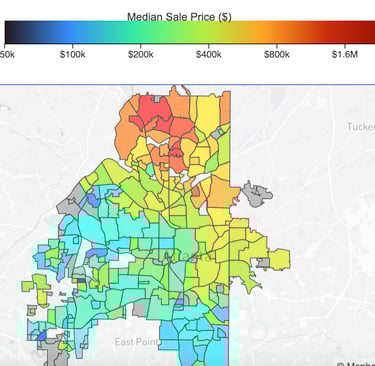
Task: Click the $1.6M tick label on legend
Action: (x=345, y=54)
